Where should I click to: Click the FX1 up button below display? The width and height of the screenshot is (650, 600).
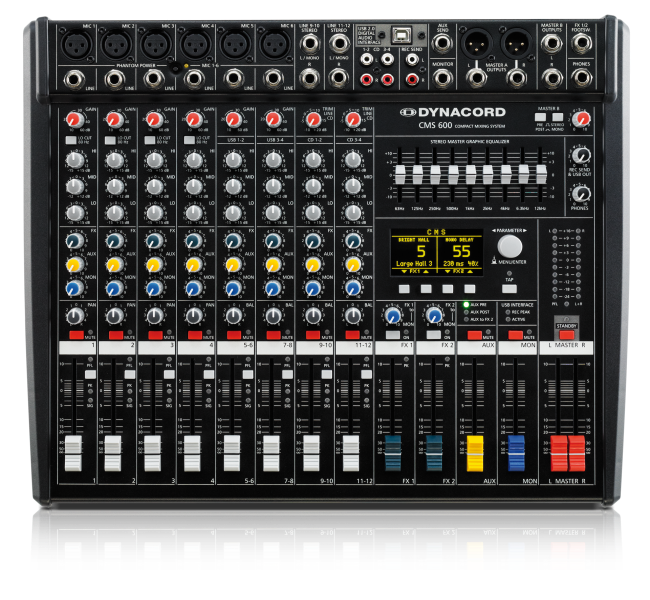[426, 289]
